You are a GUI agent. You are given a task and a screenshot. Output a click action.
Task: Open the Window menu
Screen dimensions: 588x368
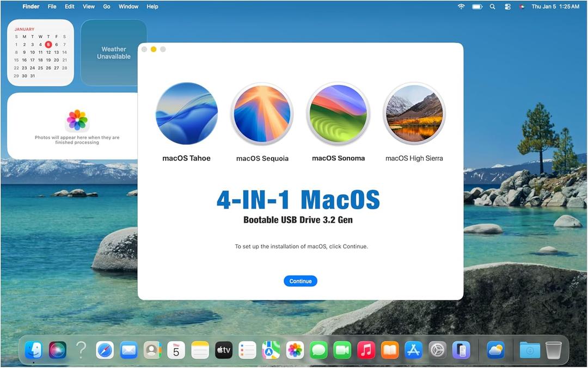click(128, 7)
